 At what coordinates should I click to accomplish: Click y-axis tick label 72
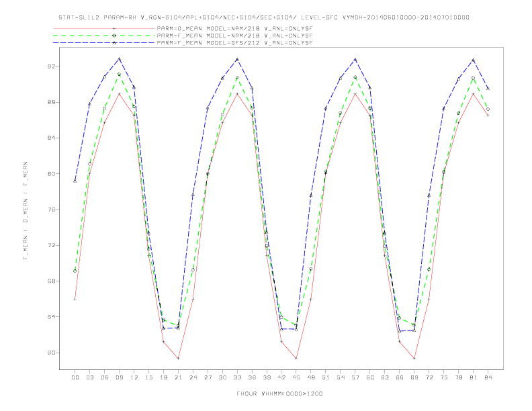52,245
